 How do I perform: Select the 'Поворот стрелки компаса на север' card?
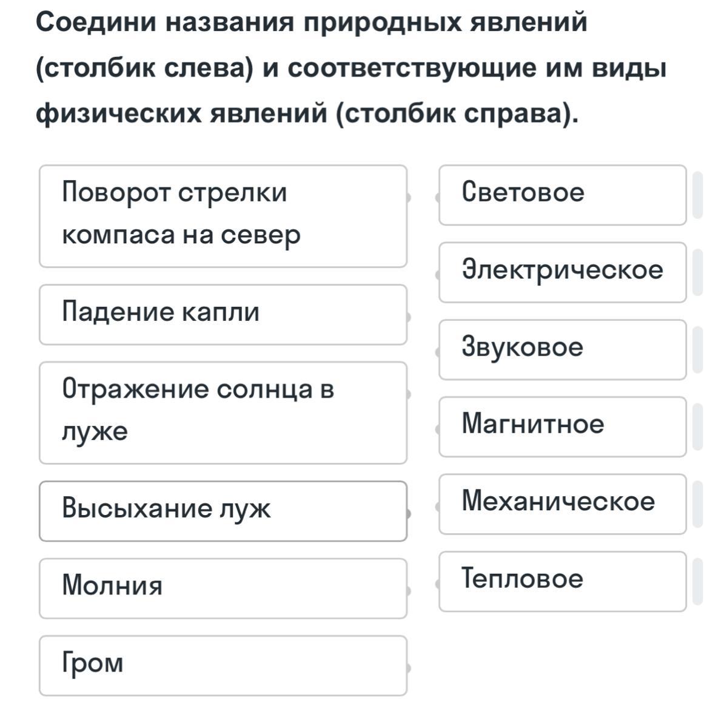tap(223, 216)
